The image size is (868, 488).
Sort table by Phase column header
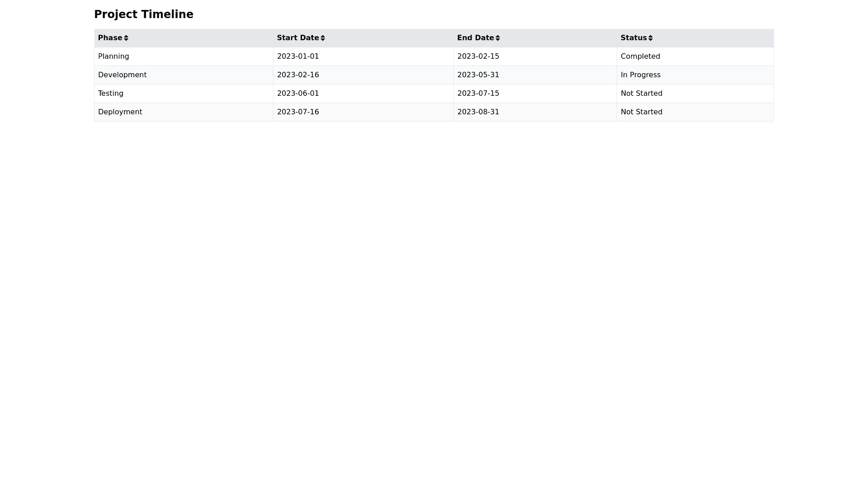[110, 38]
